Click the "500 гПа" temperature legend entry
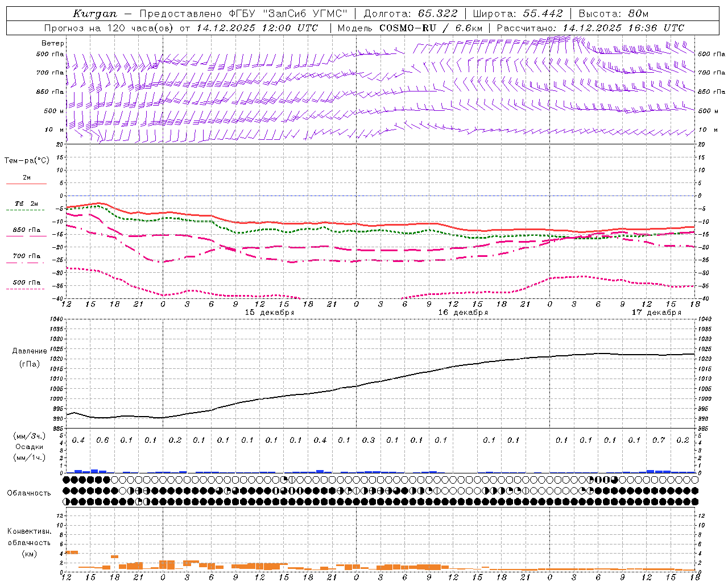 [27, 282]
